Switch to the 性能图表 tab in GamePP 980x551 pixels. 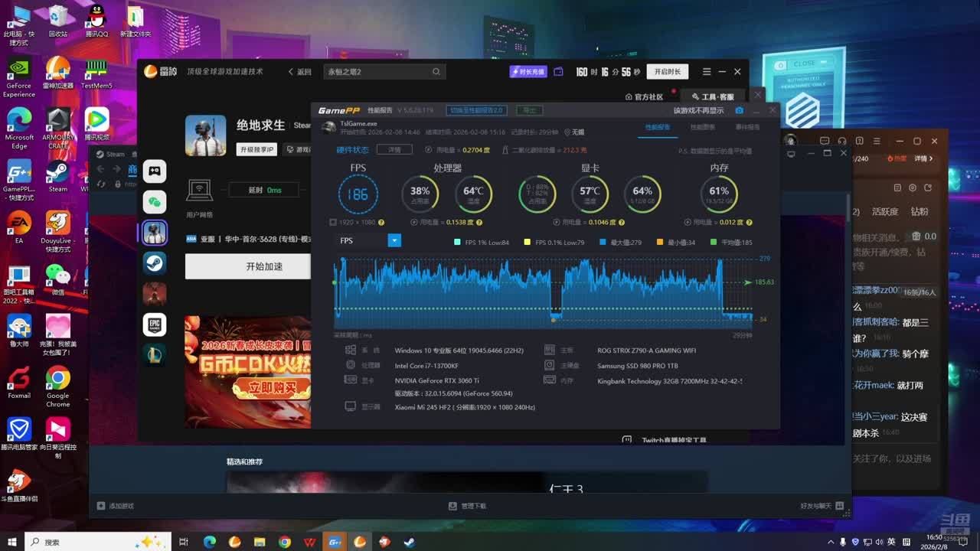click(703, 127)
